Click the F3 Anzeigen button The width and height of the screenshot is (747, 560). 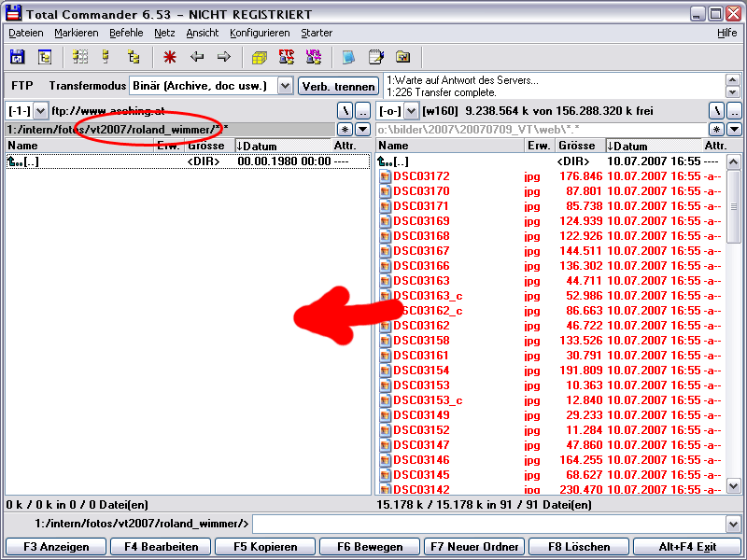56,547
